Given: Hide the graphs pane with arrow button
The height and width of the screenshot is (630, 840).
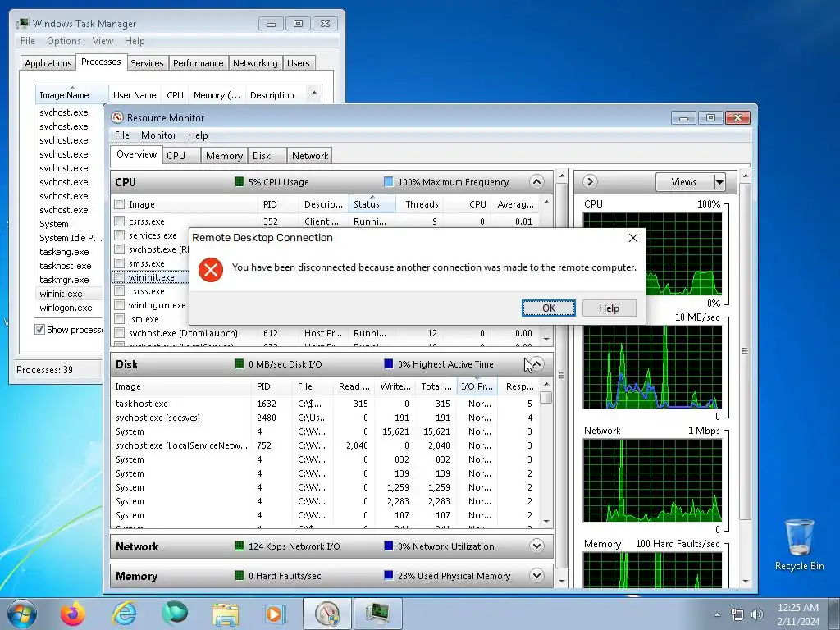Looking at the screenshot, I should pyautogui.click(x=590, y=181).
